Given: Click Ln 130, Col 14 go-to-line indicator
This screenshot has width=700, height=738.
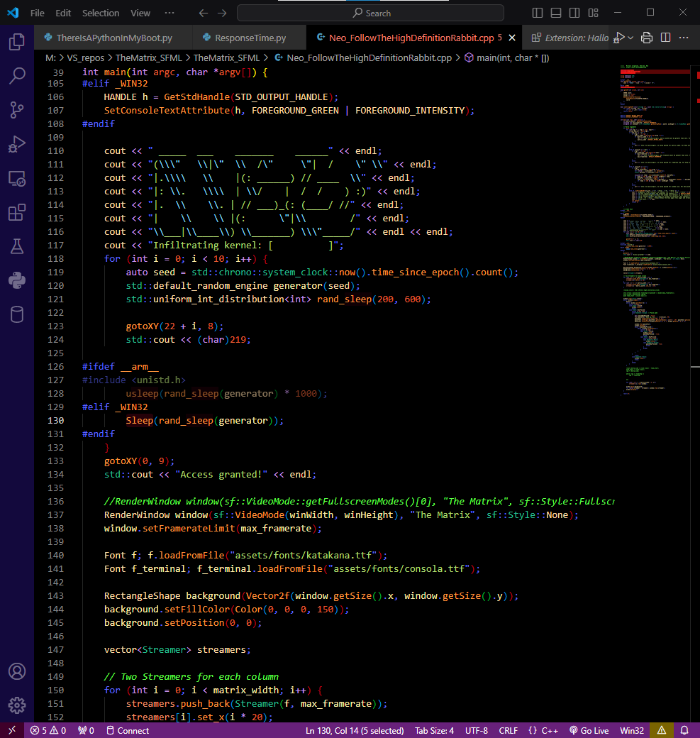Looking at the screenshot, I should coord(355,730).
